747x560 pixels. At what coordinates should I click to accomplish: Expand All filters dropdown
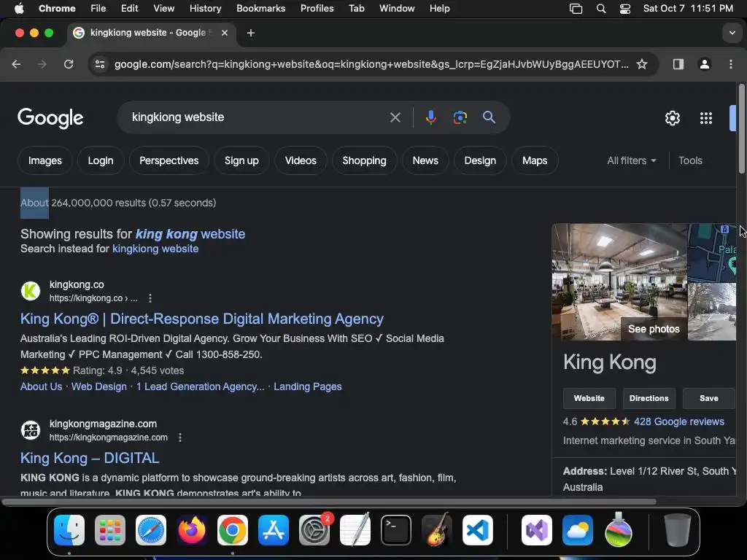coord(632,160)
